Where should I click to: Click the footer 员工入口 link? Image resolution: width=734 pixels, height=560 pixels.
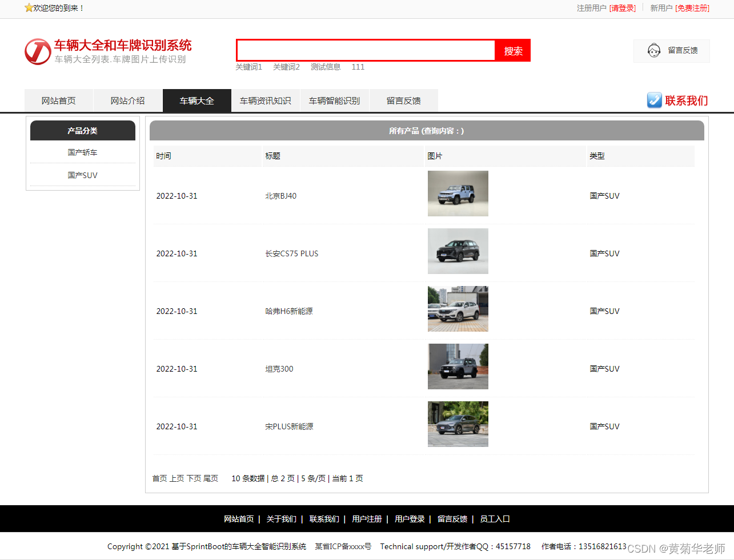coord(495,519)
